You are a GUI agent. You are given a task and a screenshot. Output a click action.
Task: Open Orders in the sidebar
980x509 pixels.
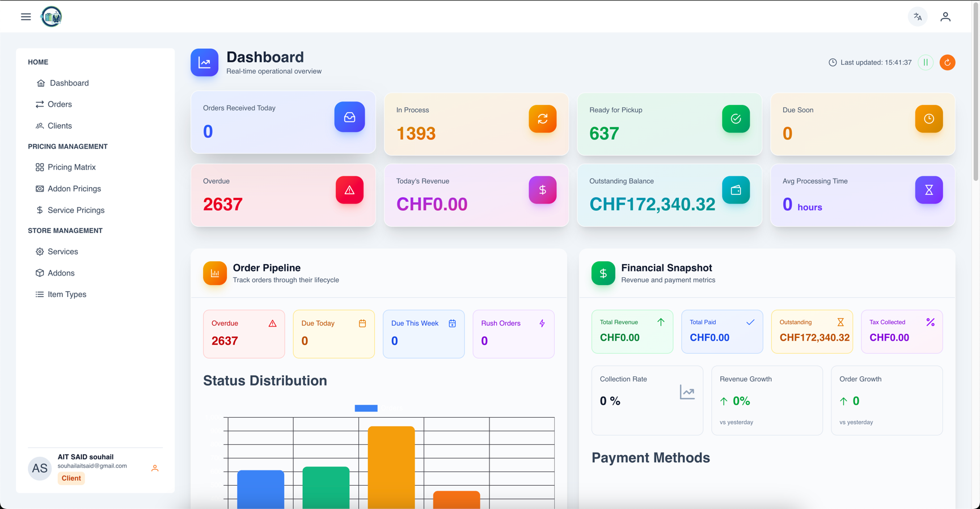95,104
